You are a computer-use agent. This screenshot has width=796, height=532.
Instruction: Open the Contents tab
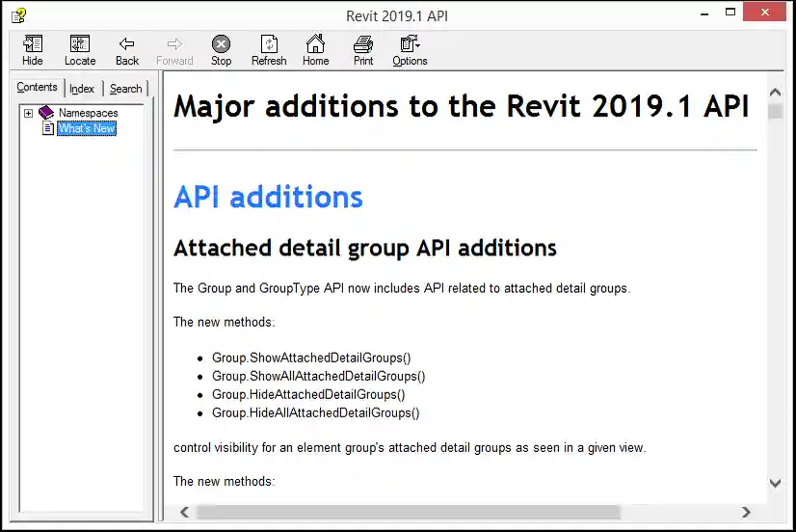click(38, 88)
